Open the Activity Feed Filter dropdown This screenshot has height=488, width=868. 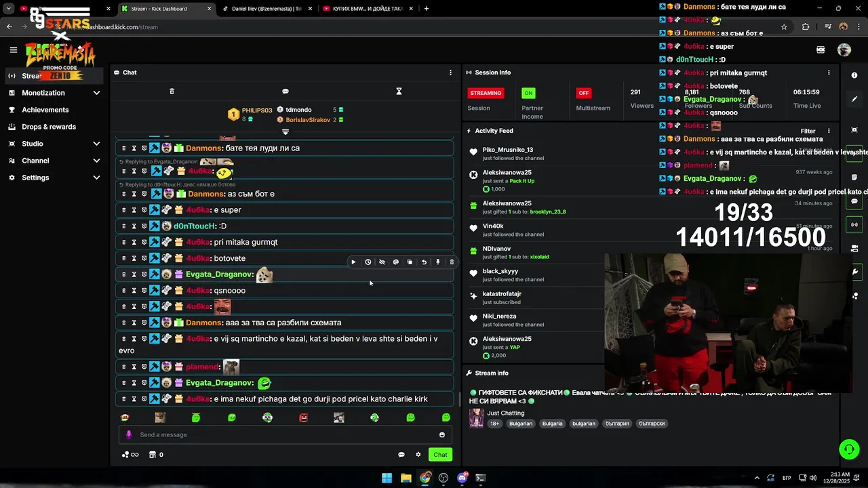808,131
